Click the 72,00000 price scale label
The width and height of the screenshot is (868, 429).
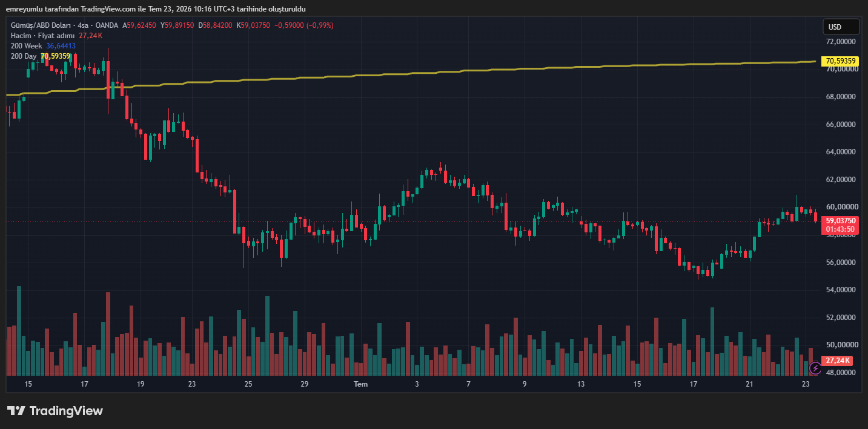click(x=840, y=42)
